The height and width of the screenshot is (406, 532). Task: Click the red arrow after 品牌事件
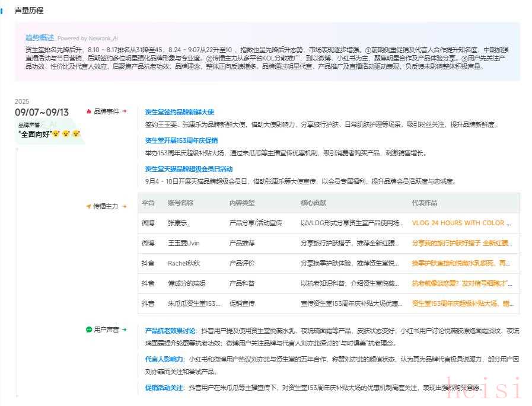(125, 111)
